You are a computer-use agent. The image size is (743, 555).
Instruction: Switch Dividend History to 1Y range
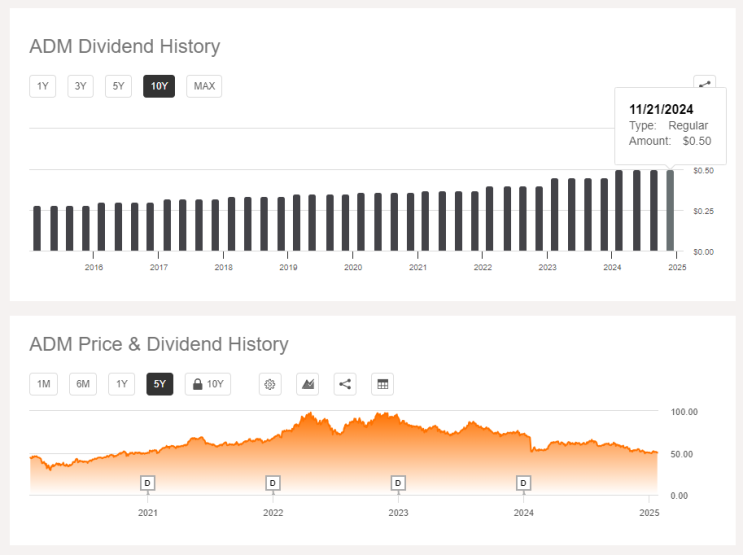point(42,86)
